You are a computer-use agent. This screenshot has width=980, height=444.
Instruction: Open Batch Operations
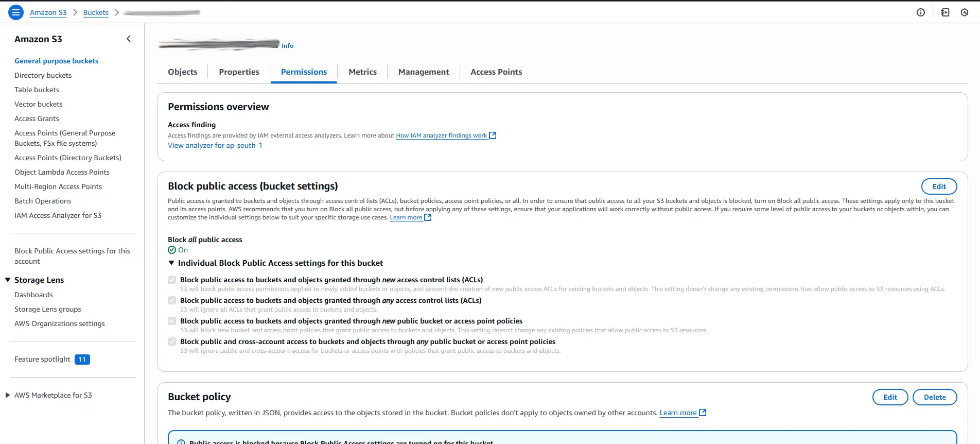pos(43,201)
